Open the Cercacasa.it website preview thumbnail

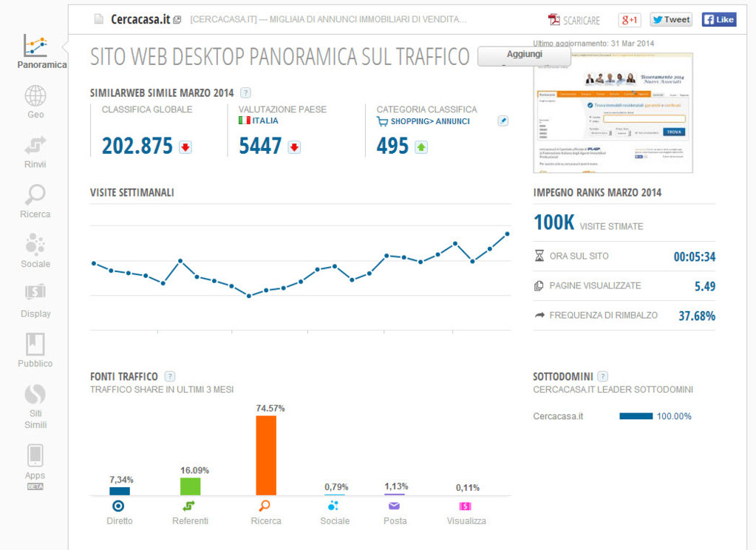[x=613, y=112]
